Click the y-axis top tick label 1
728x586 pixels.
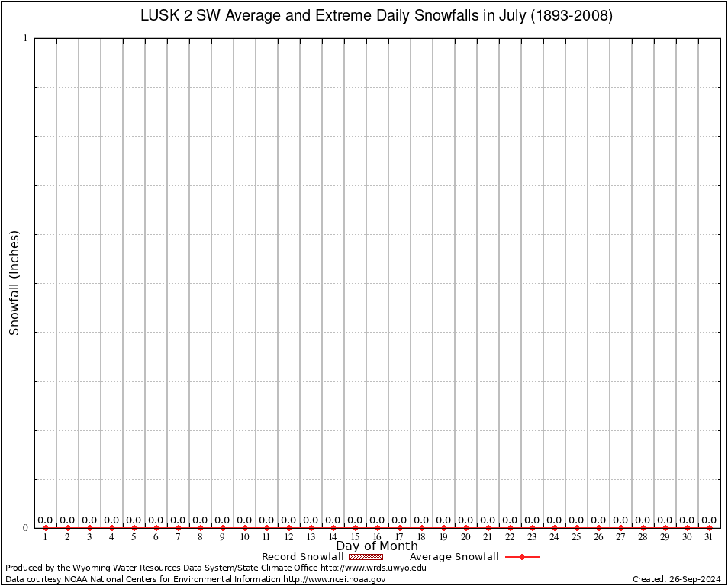25,38
